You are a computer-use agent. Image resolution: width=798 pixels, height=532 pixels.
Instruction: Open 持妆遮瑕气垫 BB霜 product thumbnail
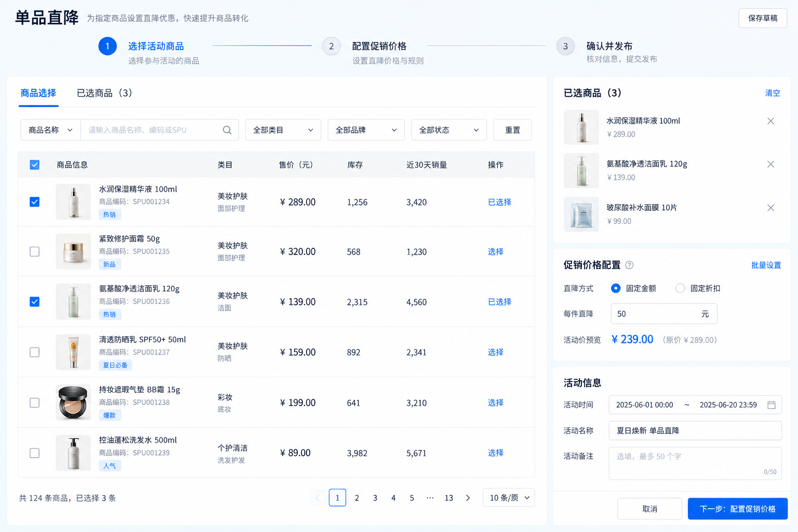click(x=73, y=403)
